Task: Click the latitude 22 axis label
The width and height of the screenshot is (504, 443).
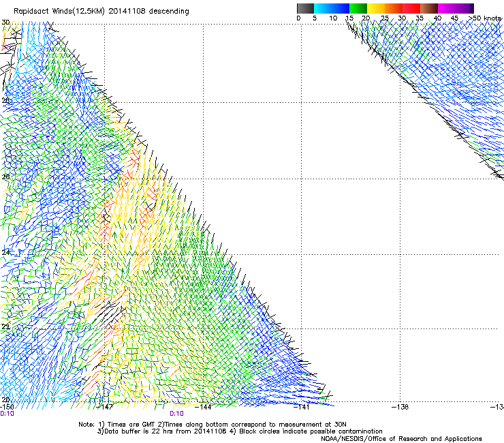Action: click(x=5, y=327)
